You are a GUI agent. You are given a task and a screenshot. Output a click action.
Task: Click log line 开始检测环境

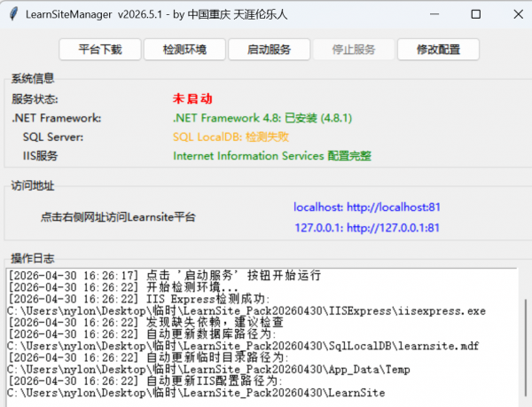pos(123,287)
